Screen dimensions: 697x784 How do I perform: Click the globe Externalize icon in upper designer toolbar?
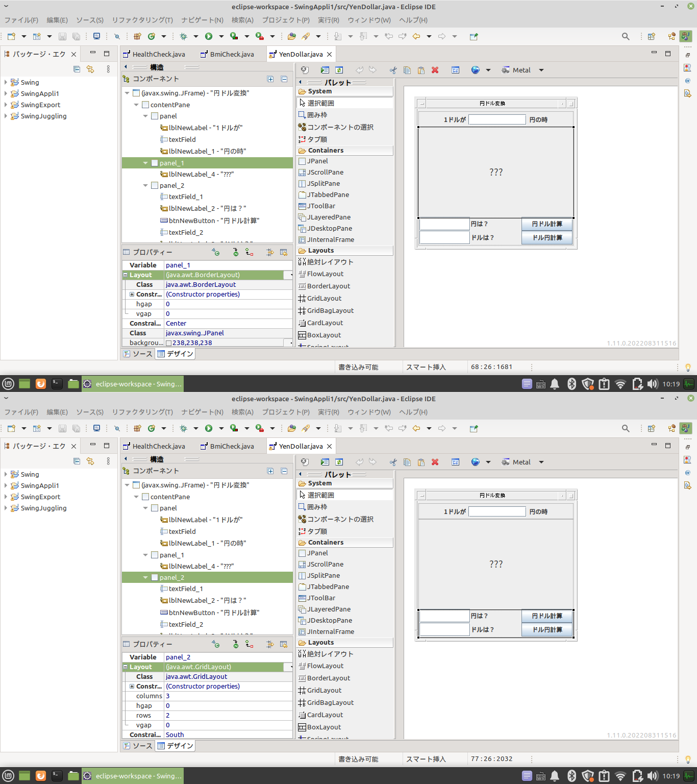475,70
